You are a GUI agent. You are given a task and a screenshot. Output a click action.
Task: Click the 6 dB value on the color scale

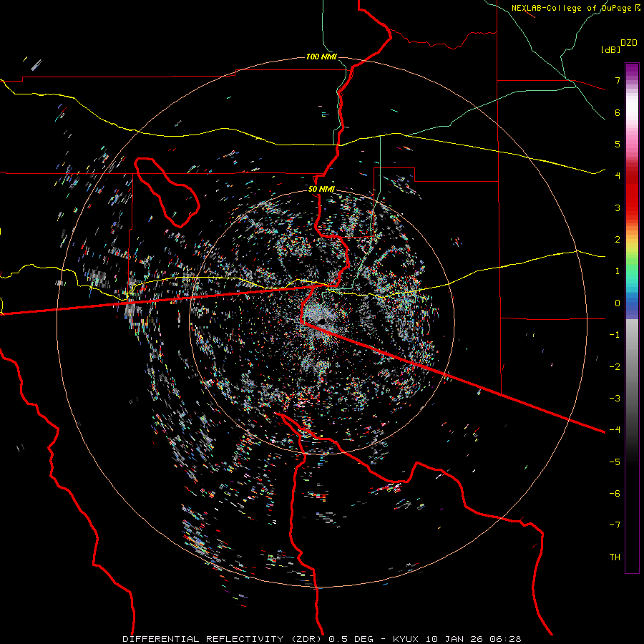pos(618,112)
